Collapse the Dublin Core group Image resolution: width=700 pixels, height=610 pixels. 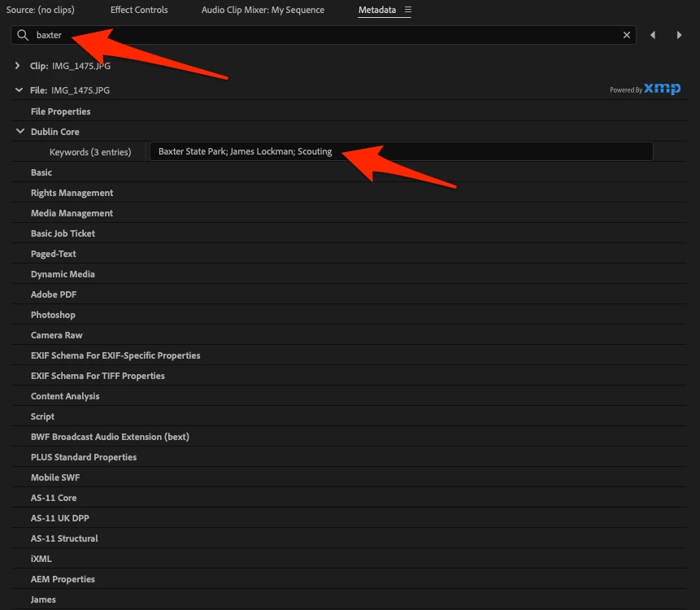pyautogui.click(x=20, y=131)
